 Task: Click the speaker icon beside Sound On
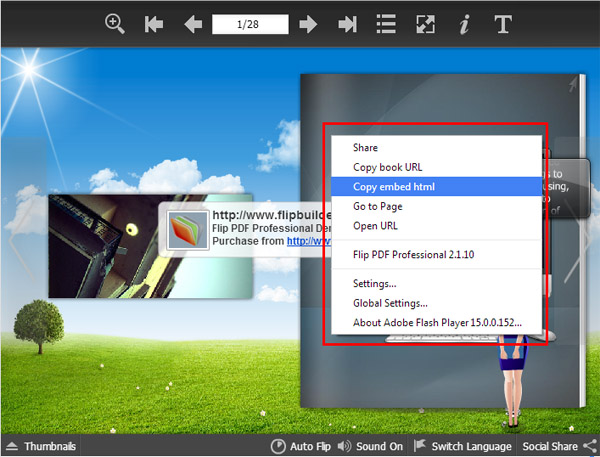click(x=344, y=446)
